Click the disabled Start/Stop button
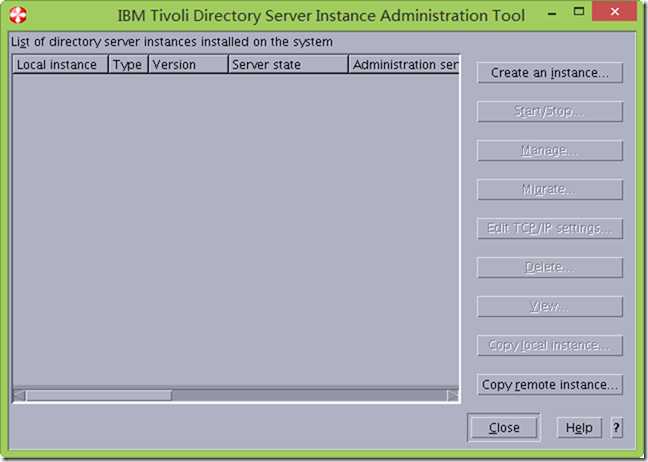The width and height of the screenshot is (648, 462). [x=550, y=112]
